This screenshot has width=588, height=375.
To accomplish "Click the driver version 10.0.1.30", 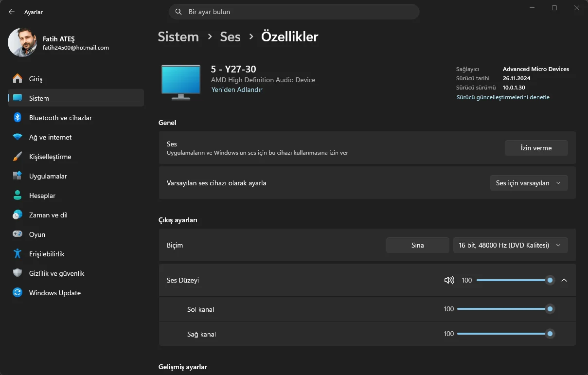I will pyautogui.click(x=514, y=88).
